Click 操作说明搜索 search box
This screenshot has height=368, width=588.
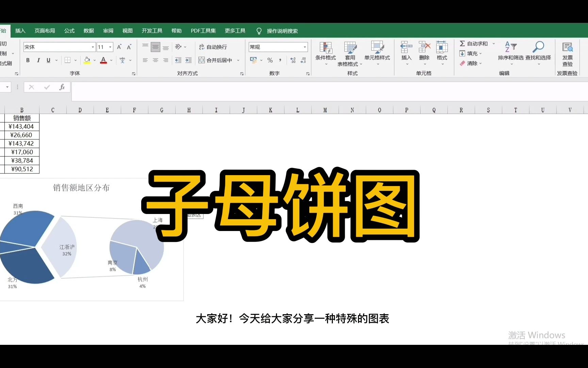[282, 31]
